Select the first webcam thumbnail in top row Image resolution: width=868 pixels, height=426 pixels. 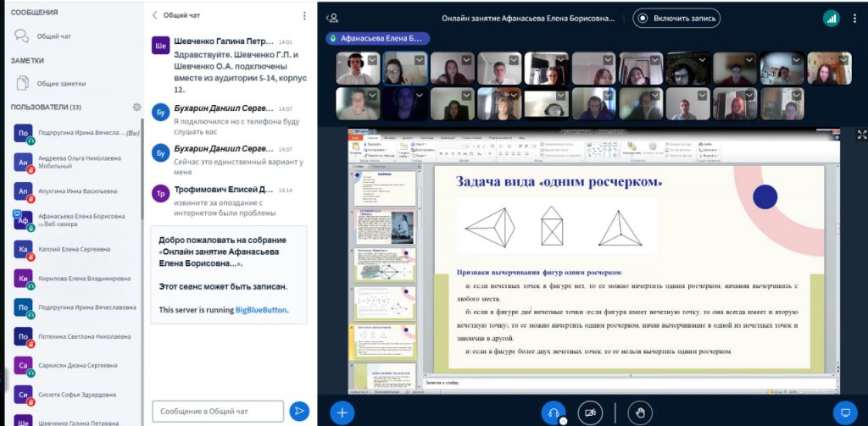point(359,69)
